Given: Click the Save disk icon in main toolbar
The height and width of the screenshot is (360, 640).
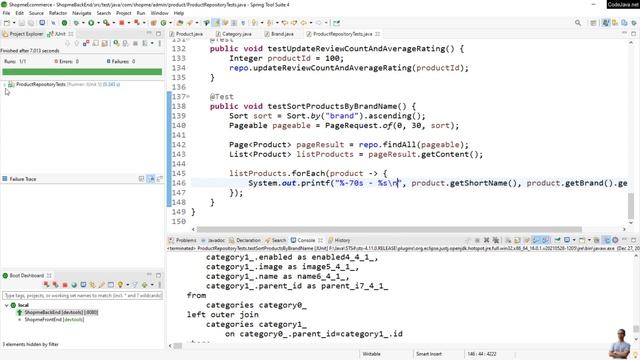Looking at the screenshot, I should 21,23.
